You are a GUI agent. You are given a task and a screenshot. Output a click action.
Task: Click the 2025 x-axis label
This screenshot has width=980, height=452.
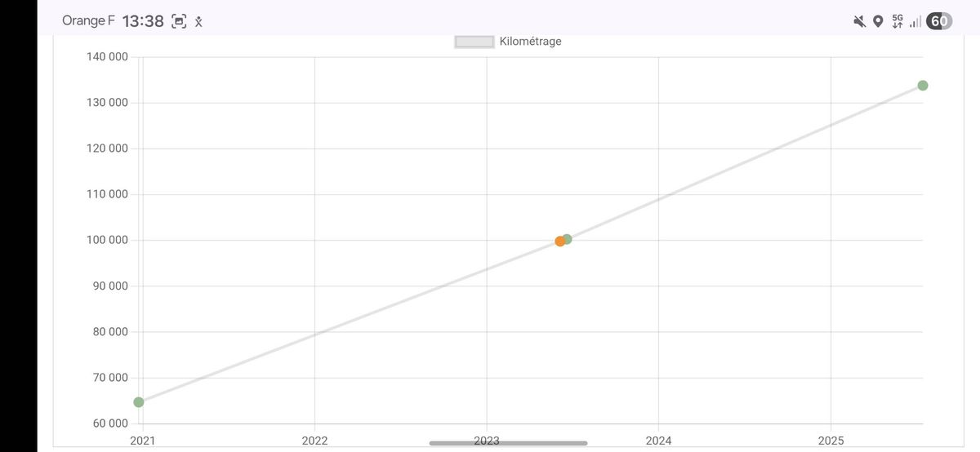831,441
